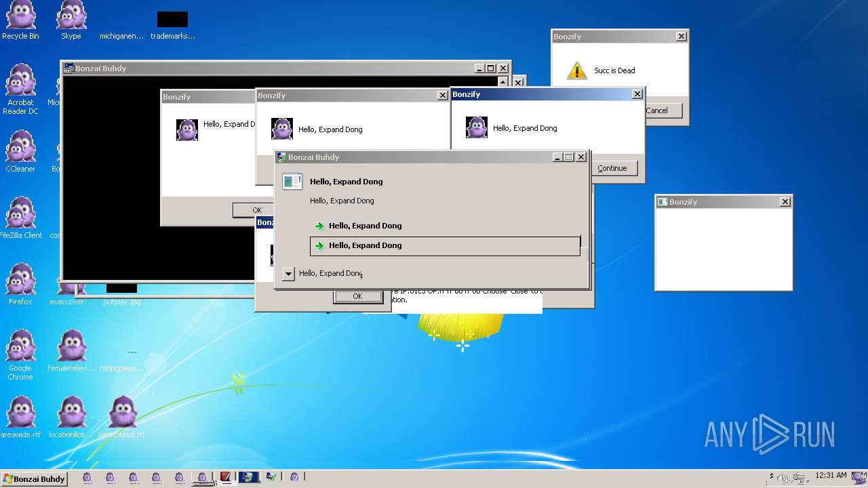Viewport: 868px width, 488px height.
Task: Click OK in the lower partially hidden dialog
Action: click(x=357, y=296)
